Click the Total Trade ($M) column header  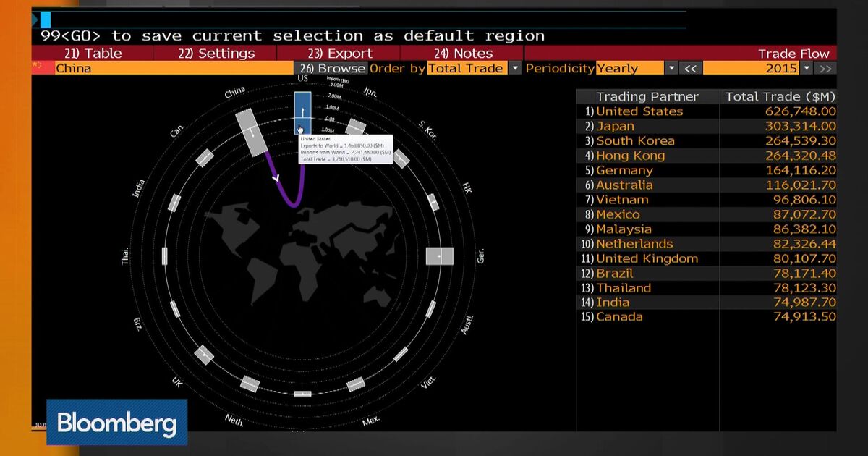(780, 96)
